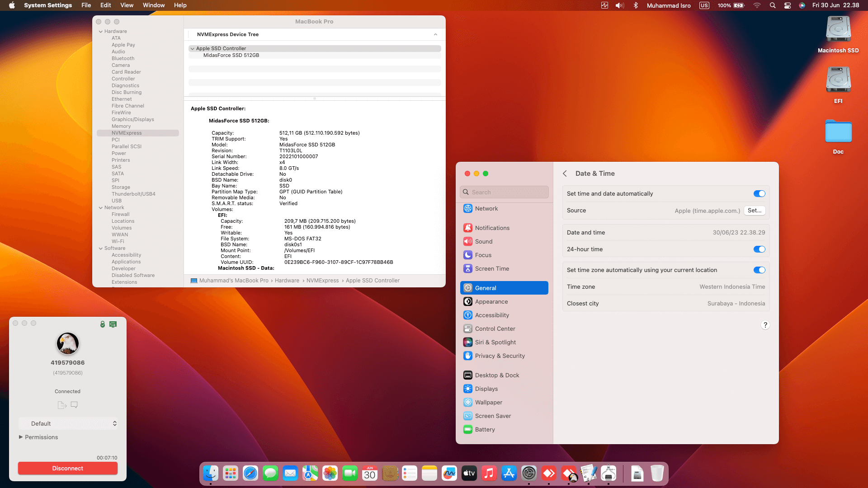The height and width of the screenshot is (488, 868).
Task: Open Privacy & Security settings
Action: coord(504,356)
